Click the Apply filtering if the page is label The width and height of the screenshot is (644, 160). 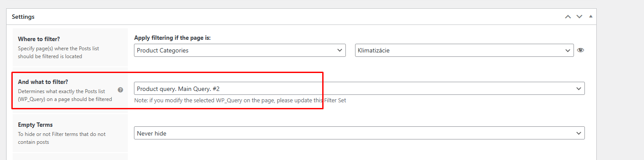coord(172,38)
